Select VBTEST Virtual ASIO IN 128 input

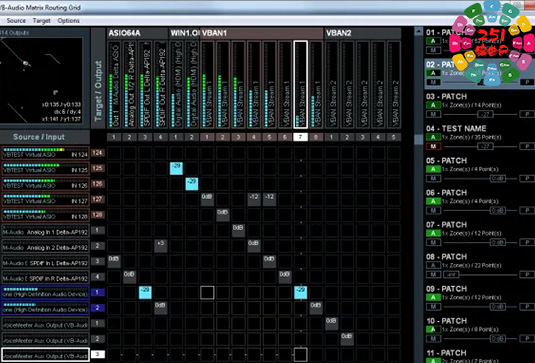pos(45,215)
